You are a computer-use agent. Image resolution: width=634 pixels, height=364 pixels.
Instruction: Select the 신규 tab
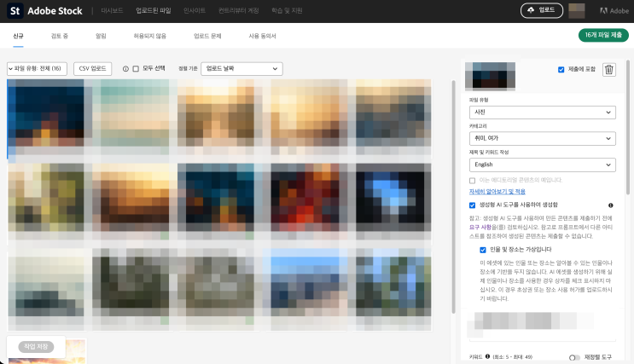pos(18,36)
